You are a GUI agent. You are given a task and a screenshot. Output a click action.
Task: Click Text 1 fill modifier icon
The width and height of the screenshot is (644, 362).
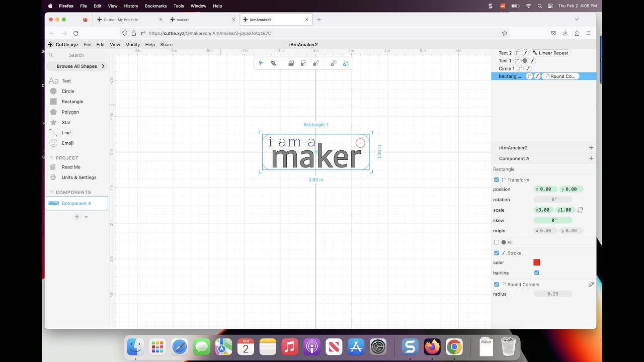(x=525, y=61)
